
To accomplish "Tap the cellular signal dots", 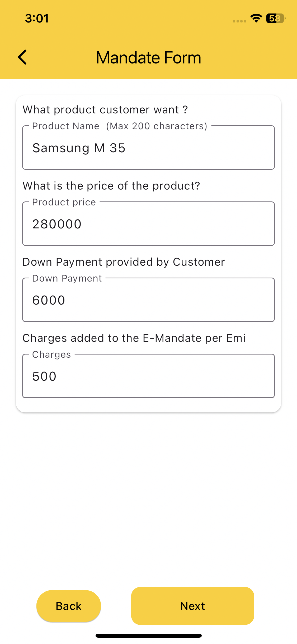I will point(239,21).
